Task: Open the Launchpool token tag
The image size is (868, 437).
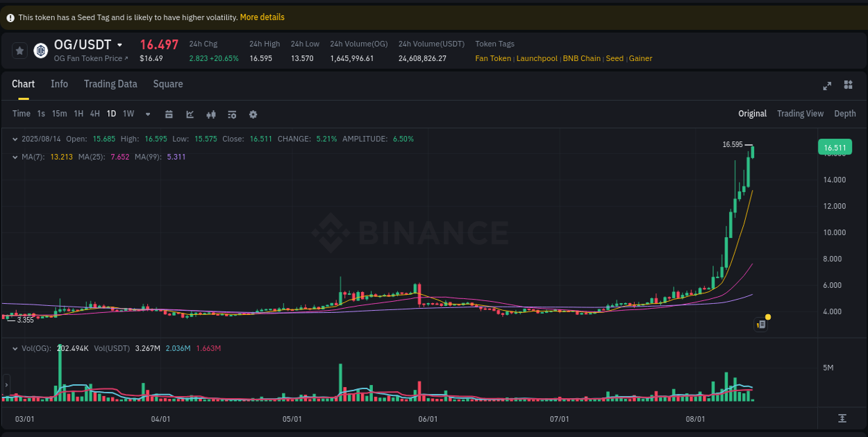Action: coord(537,58)
